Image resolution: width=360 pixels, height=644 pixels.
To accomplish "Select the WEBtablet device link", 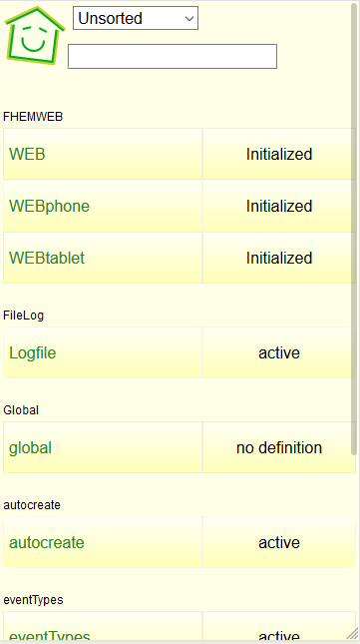I will pyautogui.click(x=47, y=258).
